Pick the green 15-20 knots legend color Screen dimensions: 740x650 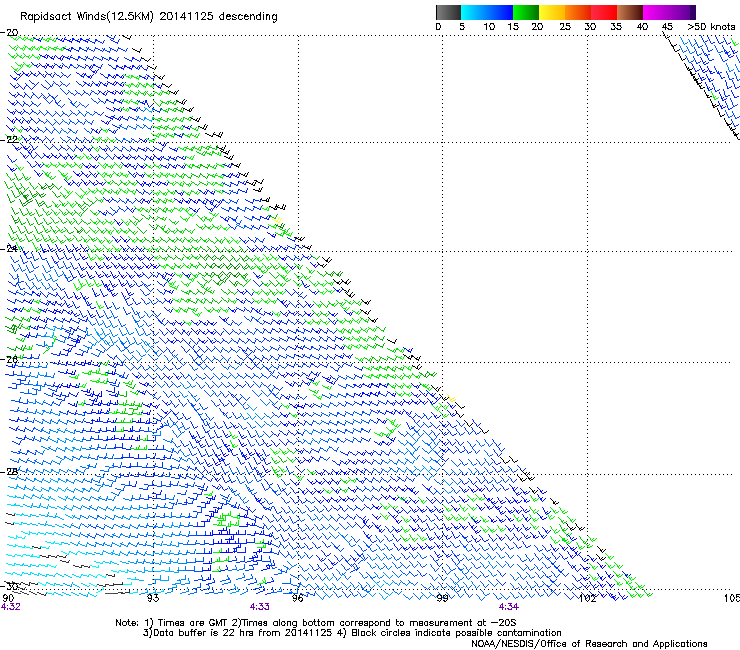[x=526, y=12]
